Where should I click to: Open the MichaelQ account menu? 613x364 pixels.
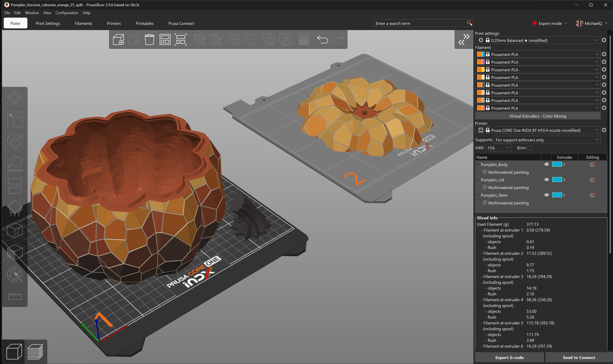[592, 23]
